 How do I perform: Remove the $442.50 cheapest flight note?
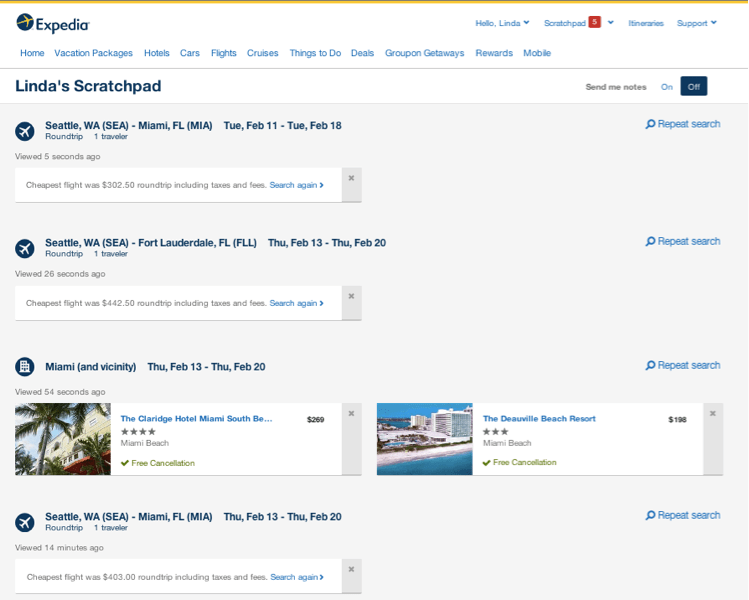tap(352, 303)
